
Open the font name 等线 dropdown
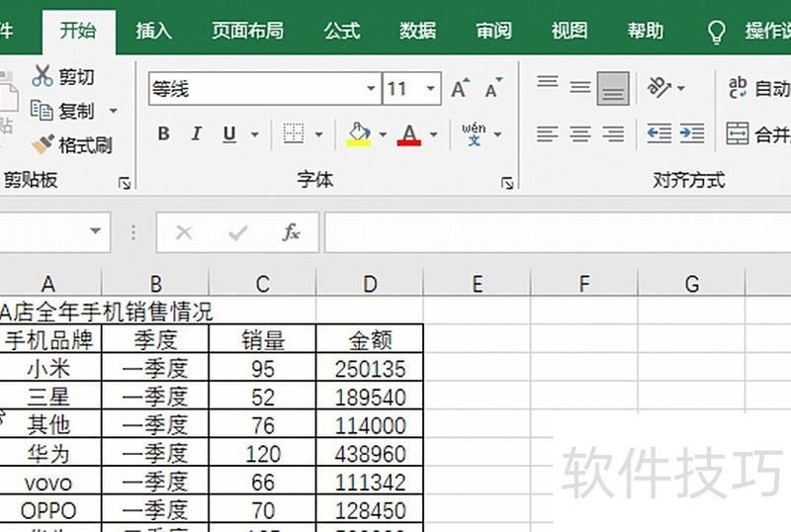click(x=371, y=89)
